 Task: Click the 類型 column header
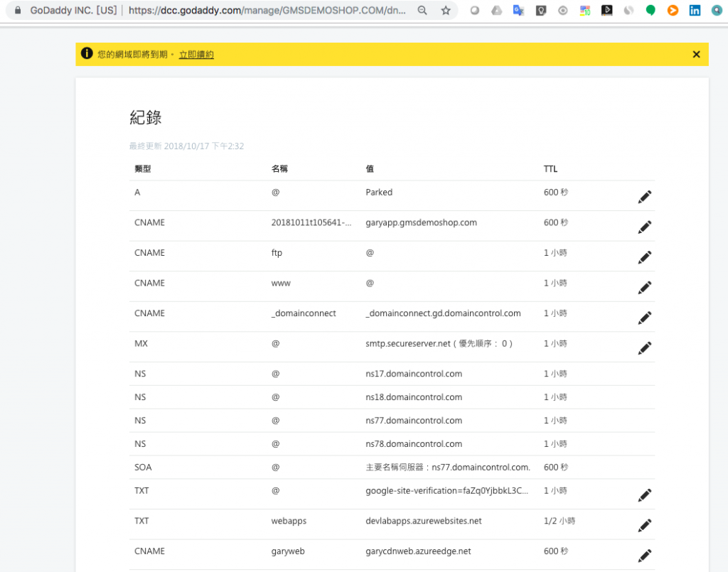pyautogui.click(x=142, y=169)
